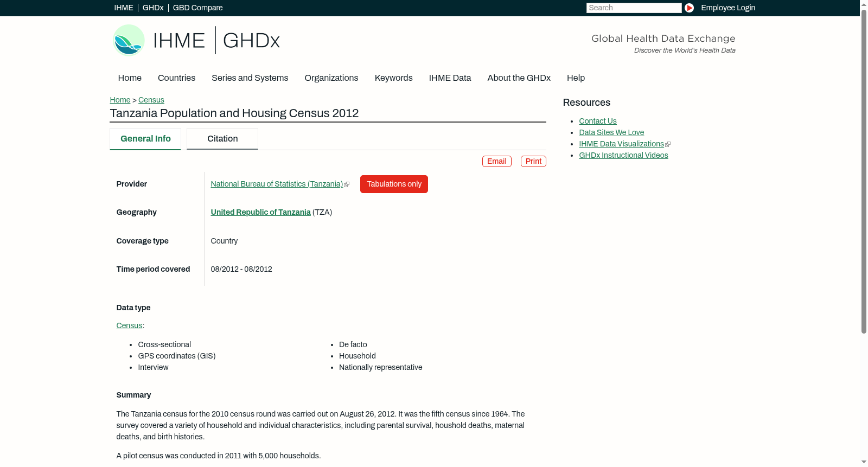Click the Census breadcrumb link
The width and height of the screenshot is (868, 467).
(151, 100)
